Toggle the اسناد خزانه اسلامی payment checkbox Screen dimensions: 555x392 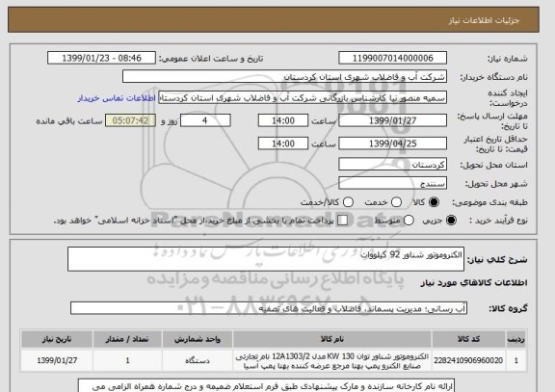point(342,220)
